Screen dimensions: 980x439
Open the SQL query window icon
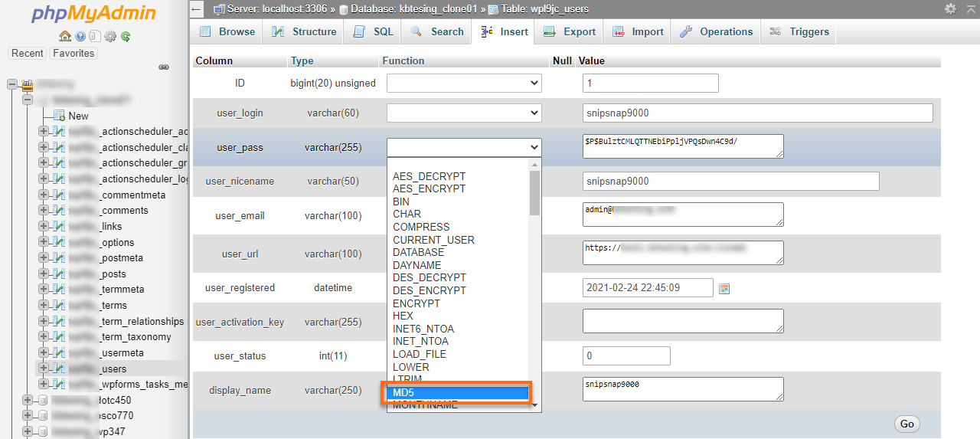coord(94,36)
